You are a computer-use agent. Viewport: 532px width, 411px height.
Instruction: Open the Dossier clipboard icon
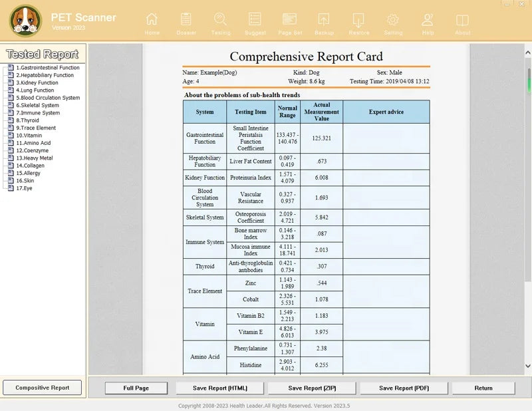coord(186,19)
